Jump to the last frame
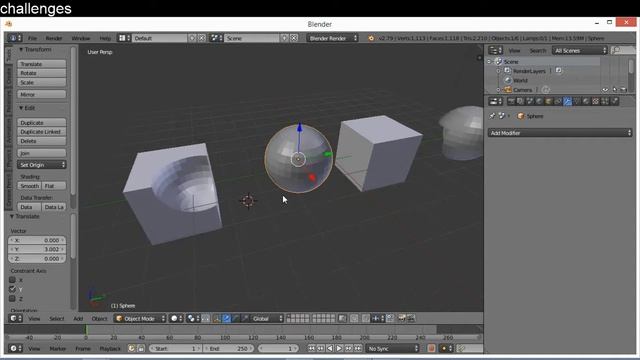 pos(358,348)
